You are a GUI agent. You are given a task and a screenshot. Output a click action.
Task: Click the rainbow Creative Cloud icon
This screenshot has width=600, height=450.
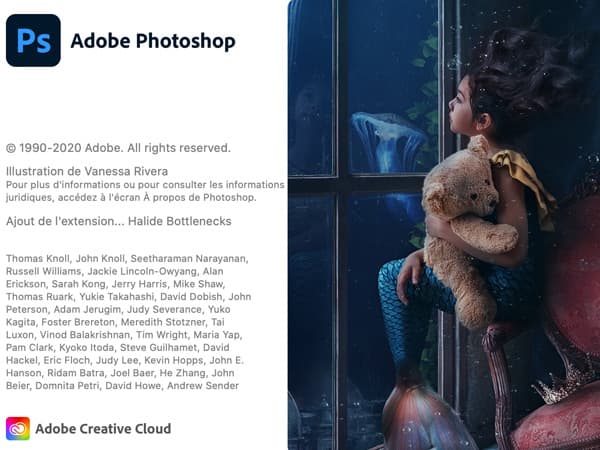point(18,429)
